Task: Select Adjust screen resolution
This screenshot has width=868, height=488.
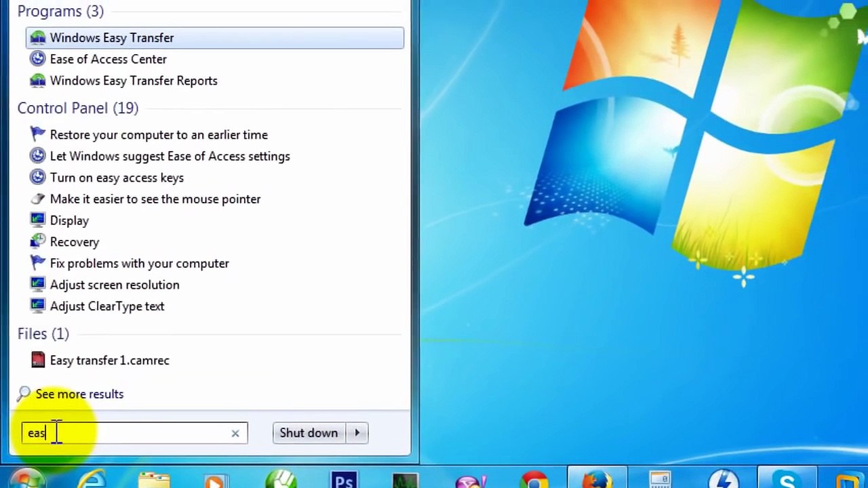Action: [x=115, y=285]
